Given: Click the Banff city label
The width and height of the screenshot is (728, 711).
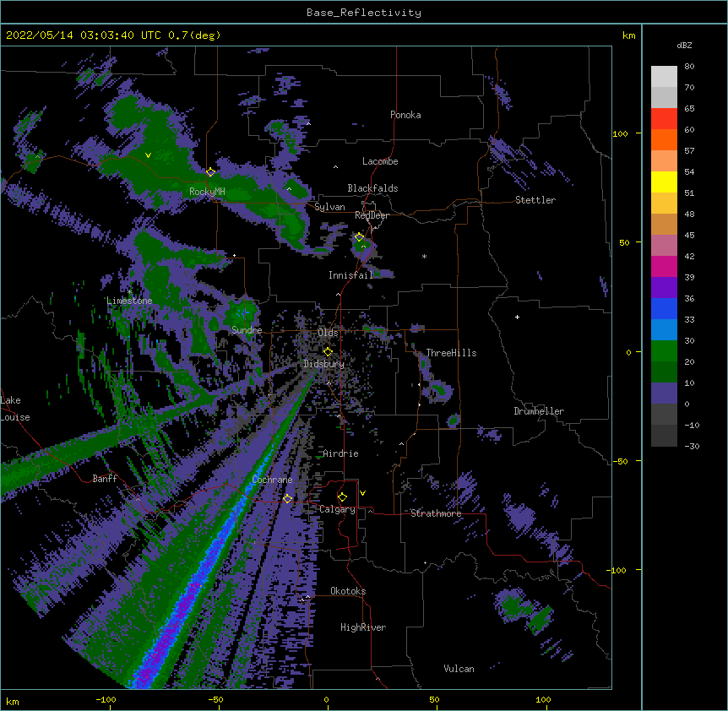Looking at the screenshot, I should coord(105,479).
